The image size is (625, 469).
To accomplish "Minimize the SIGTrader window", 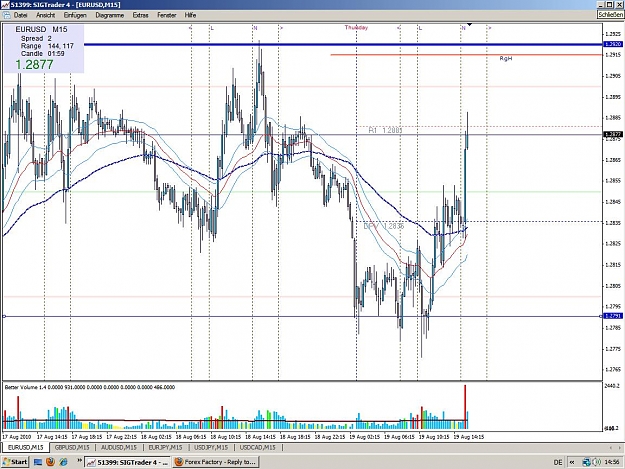I will pyautogui.click(x=601, y=4).
